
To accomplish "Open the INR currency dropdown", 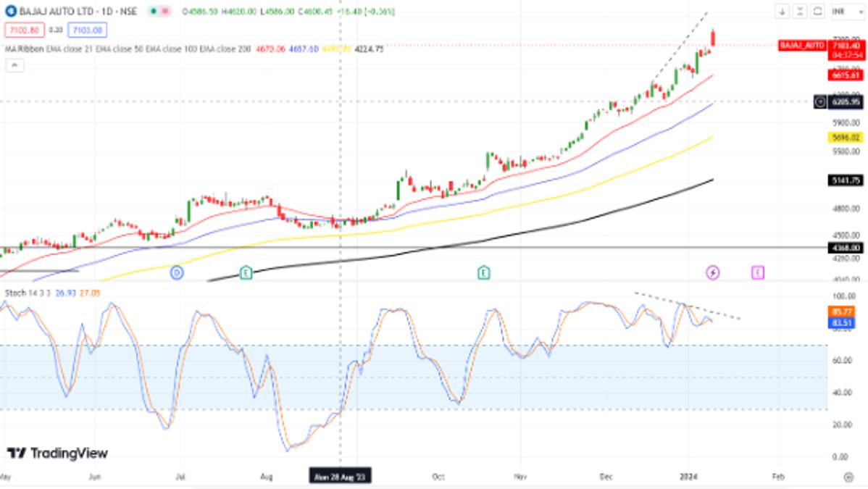I will (x=847, y=12).
